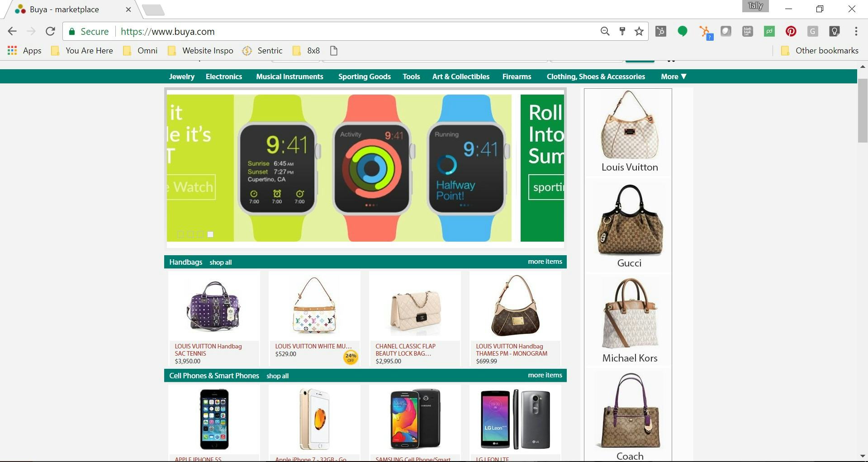Reload the Buya page

tap(50, 31)
